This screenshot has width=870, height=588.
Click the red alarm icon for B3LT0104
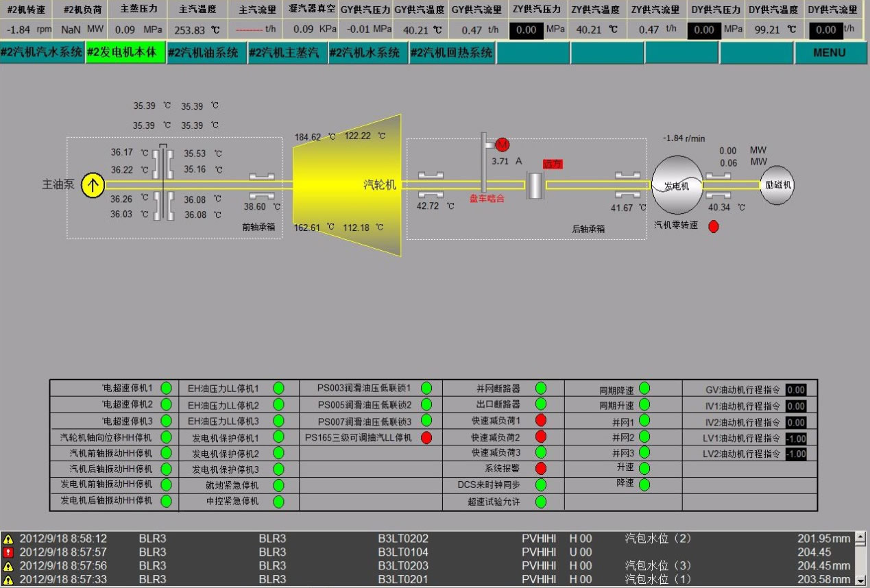pos(8,552)
